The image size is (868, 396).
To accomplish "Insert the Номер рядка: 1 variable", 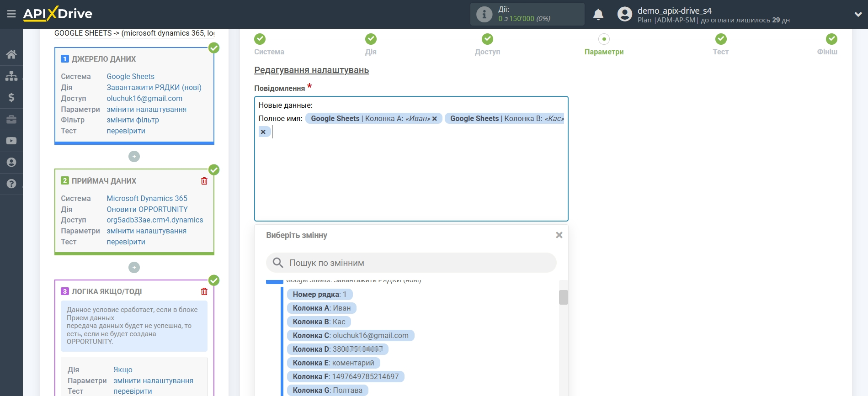I will [320, 294].
